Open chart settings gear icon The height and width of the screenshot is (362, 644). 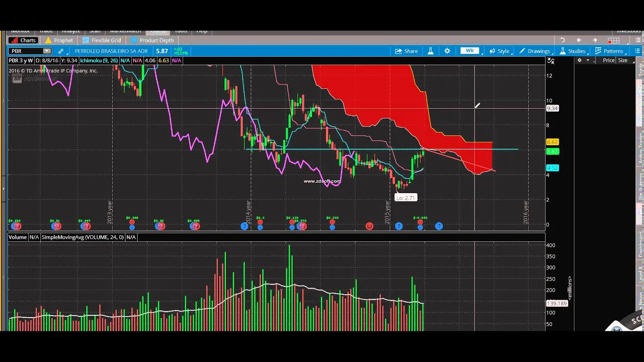tap(447, 51)
